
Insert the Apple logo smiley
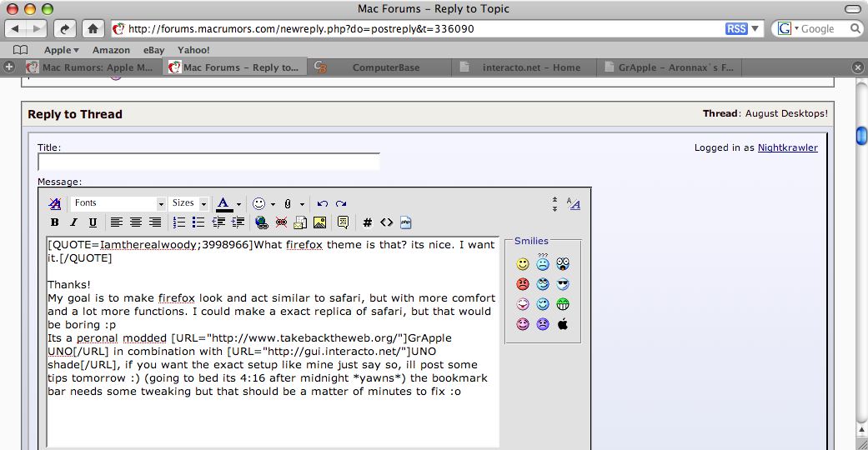coord(563,324)
